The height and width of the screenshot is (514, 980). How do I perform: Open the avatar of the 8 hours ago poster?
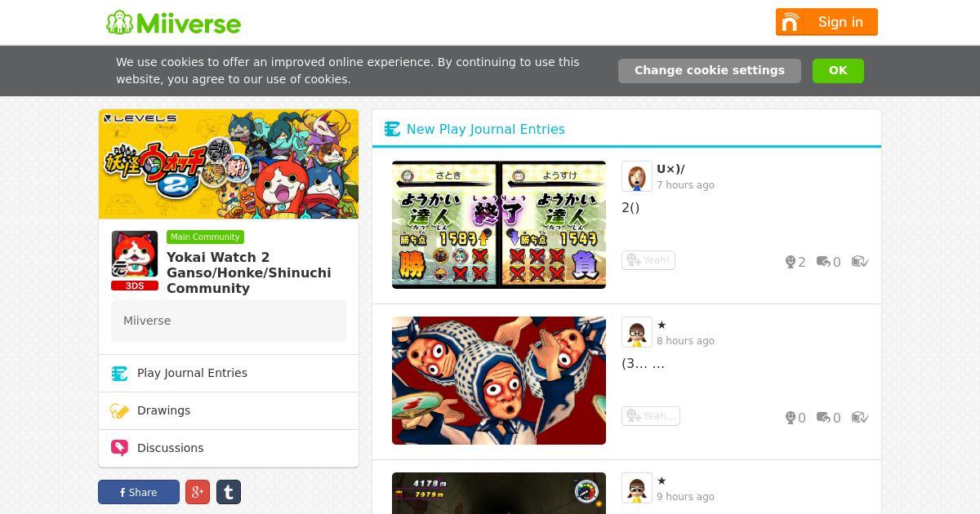[637, 332]
